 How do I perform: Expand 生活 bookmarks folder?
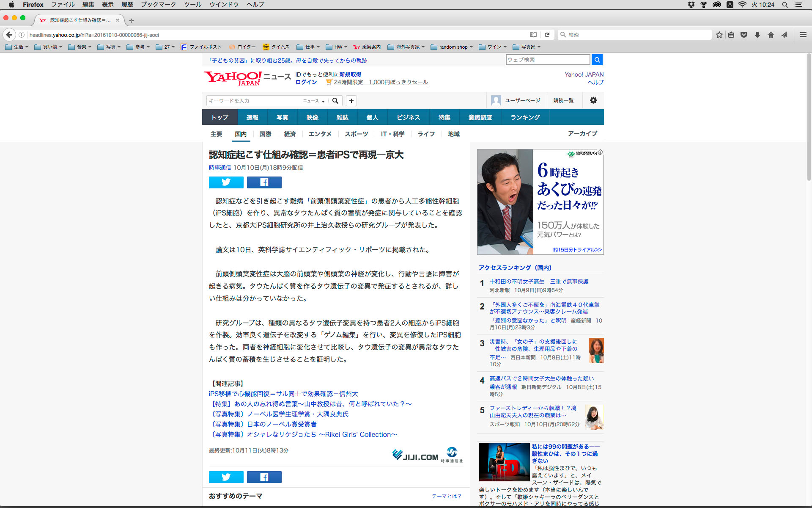(x=17, y=47)
